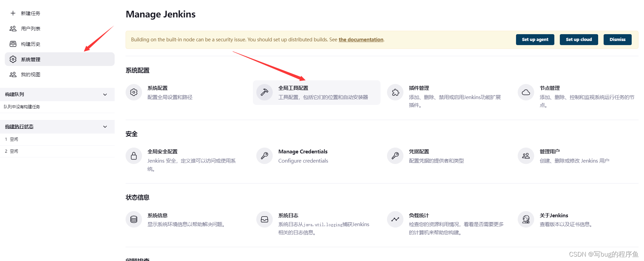Click the text 队列中没有构建任务
644x261 pixels.
pyautogui.click(x=22, y=107)
